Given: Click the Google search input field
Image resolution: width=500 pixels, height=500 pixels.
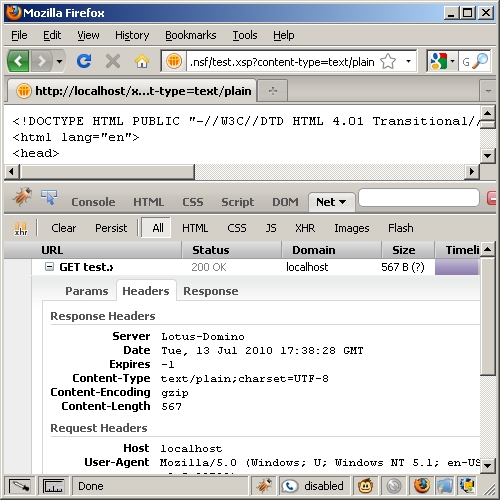Looking at the screenshot, I should click(466, 61).
